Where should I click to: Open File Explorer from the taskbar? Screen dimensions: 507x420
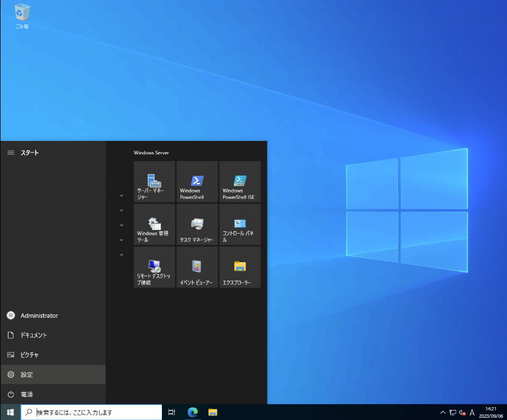[213, 412]
